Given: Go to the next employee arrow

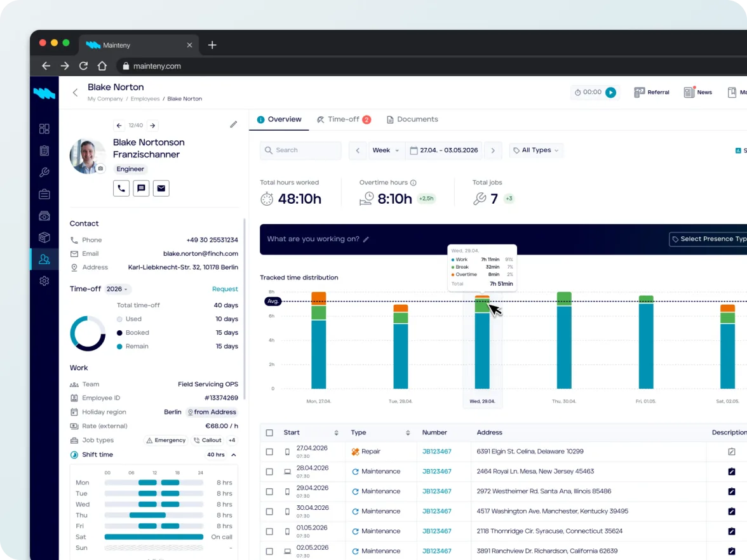Looking at the screenshot, I should [152, 125].
